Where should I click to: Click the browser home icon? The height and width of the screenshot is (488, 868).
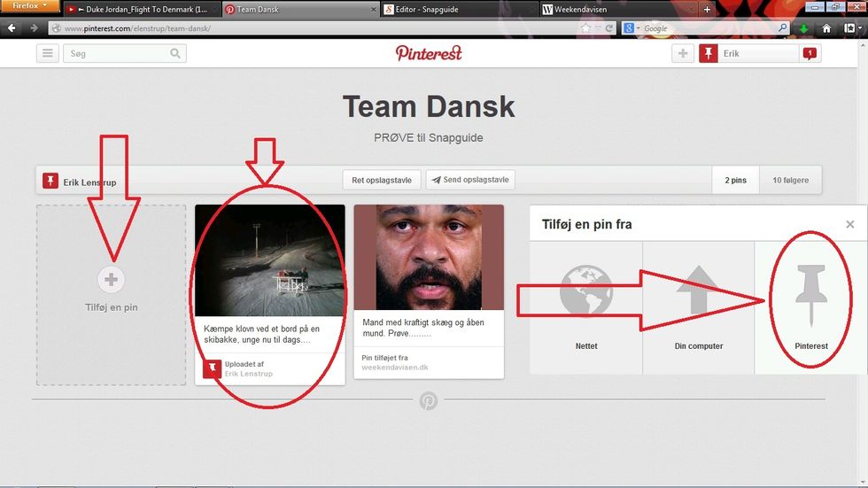tap(825, 28)
